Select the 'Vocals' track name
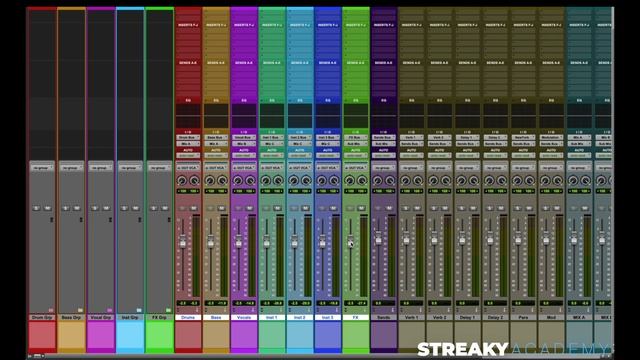 click(244, 317)
